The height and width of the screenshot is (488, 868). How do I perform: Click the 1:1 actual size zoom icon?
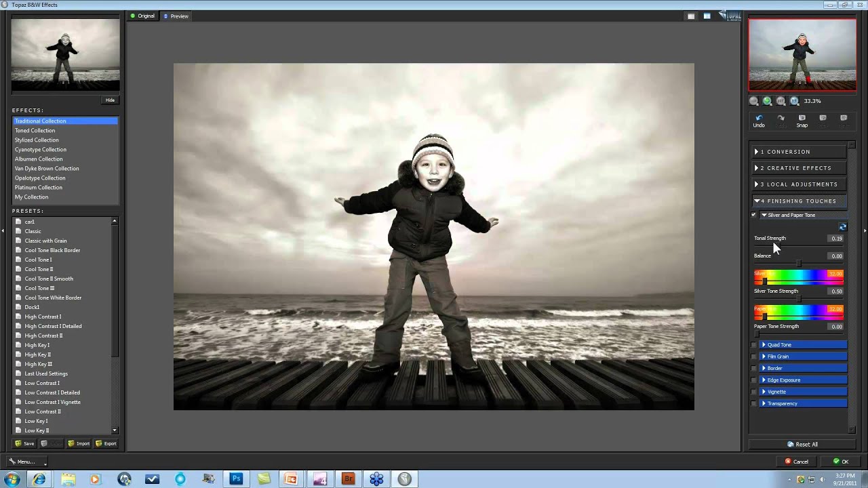(795, 101)
